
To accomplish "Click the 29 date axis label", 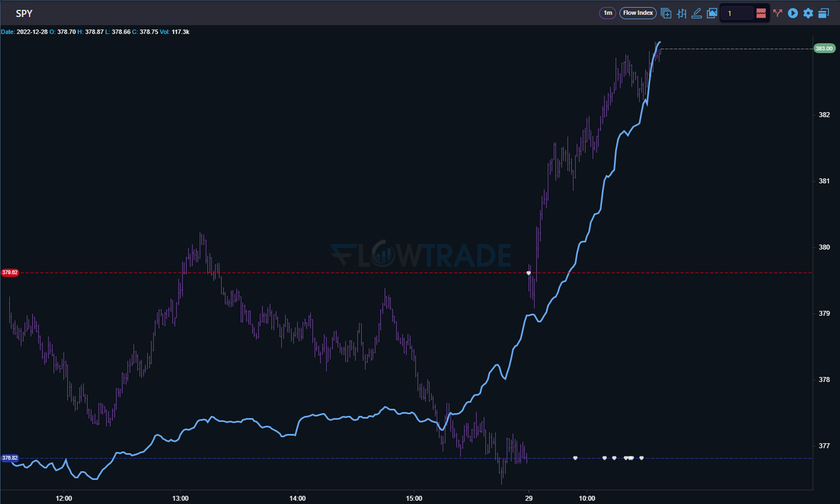I will pos(528,498).
